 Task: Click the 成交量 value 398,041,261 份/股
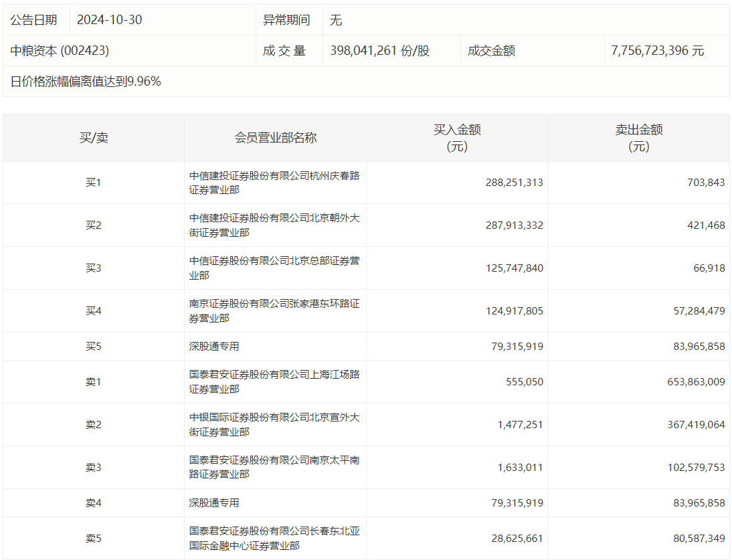tap(379, 51)
